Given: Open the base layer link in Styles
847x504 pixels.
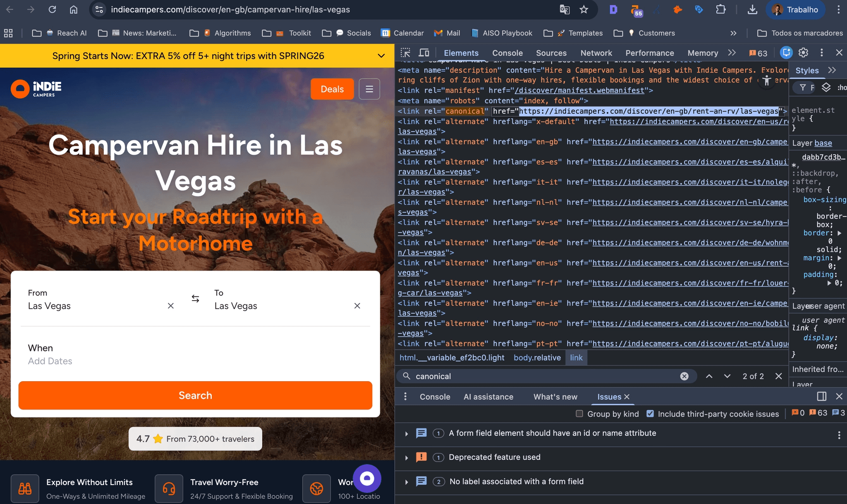Looking at the screenshot, I should [823, 143].
